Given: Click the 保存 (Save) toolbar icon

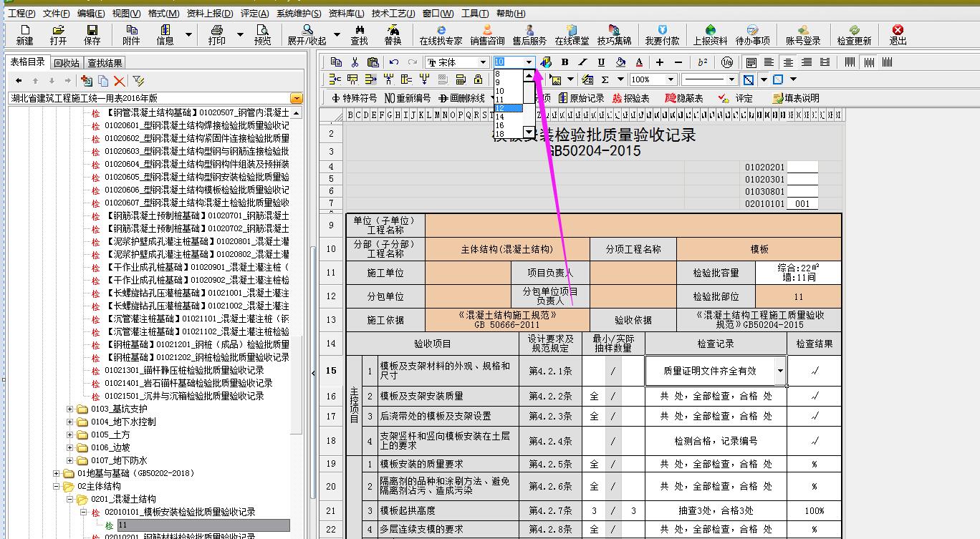Looking at the screenshot, I should click(x=92, y=34).
